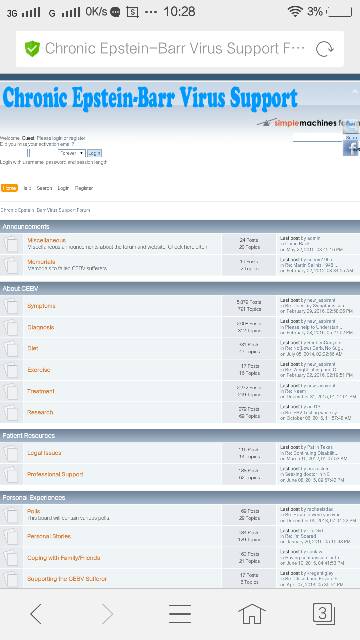Open the Coping with Family/Friends board
The height and width of the screenshot is (640, 360).
[64, 558]
